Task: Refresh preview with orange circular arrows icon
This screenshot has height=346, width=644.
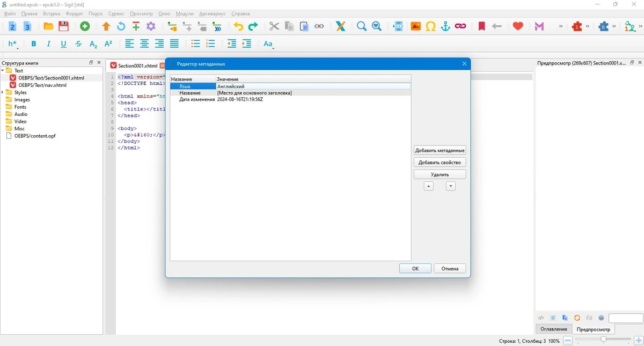Action: (577, 318)
